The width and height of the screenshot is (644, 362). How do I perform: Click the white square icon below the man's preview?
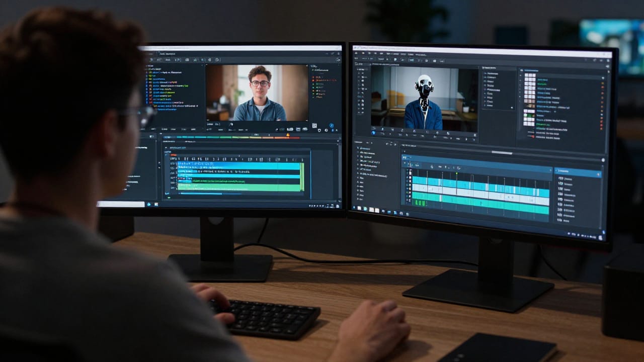click(x=314, y=126)
